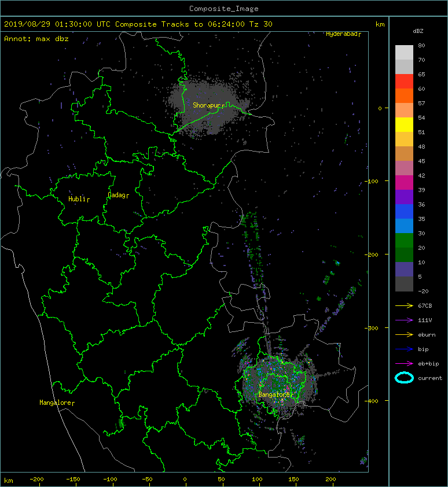Viewport: 448px width, 487px height.
Task: Select the gold 48–51 dBZ color band
Action: coord(404,139)
